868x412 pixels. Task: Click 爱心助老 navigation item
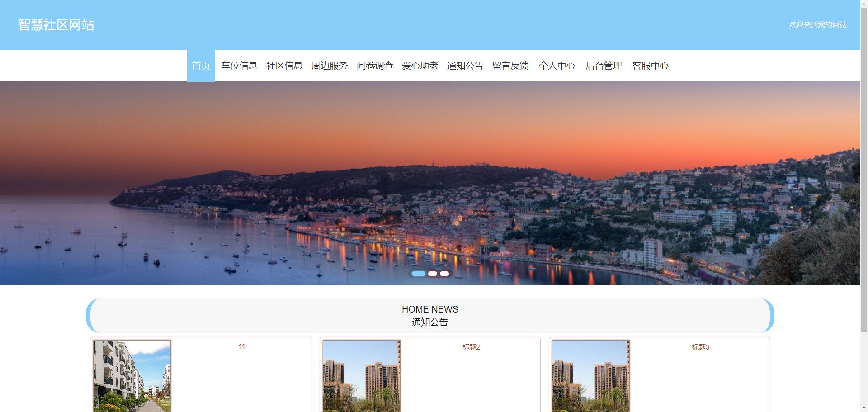click(x=420, y=66)
